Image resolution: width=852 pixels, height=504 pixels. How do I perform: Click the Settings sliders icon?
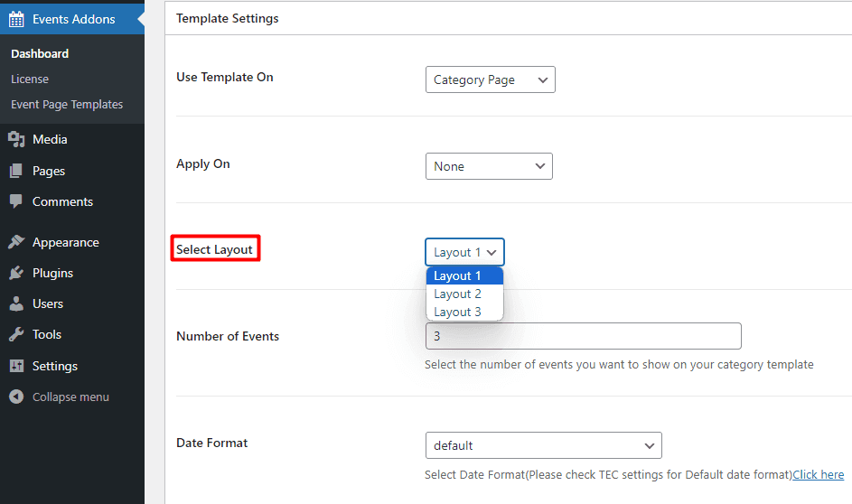pyautogui.click(x=16, y=366)
